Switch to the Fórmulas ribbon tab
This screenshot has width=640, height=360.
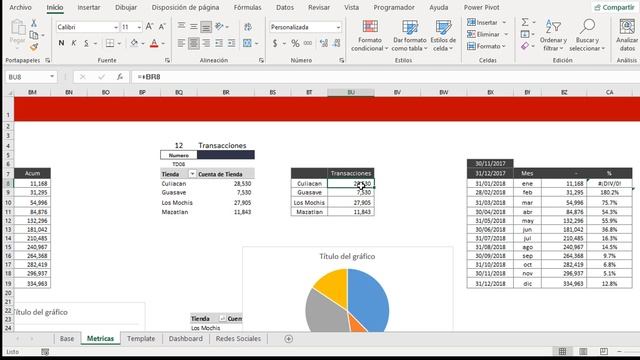247,7
